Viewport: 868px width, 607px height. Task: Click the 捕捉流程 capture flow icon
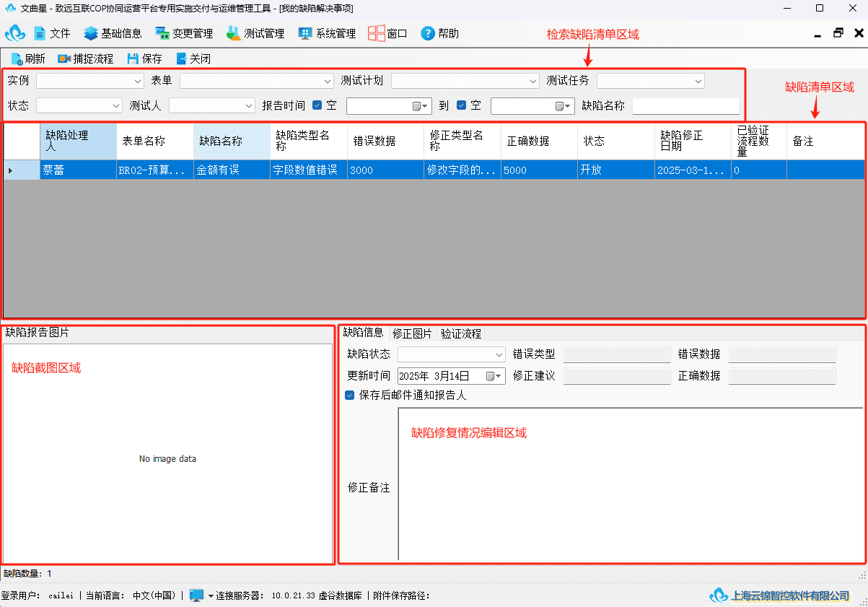tap(64, 59)
